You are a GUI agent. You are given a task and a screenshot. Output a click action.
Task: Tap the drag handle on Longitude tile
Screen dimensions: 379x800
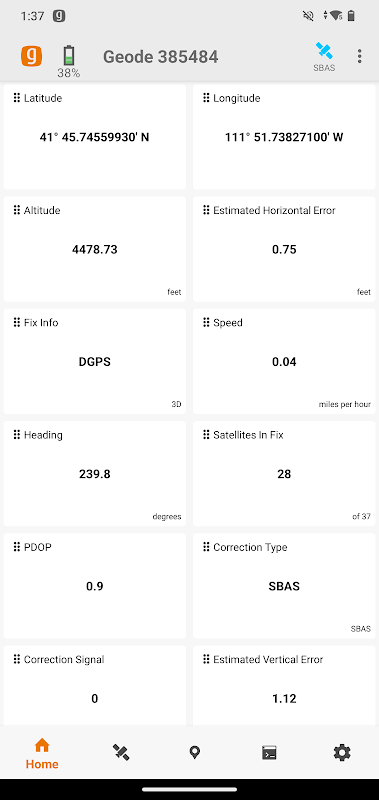click(206, 98)
